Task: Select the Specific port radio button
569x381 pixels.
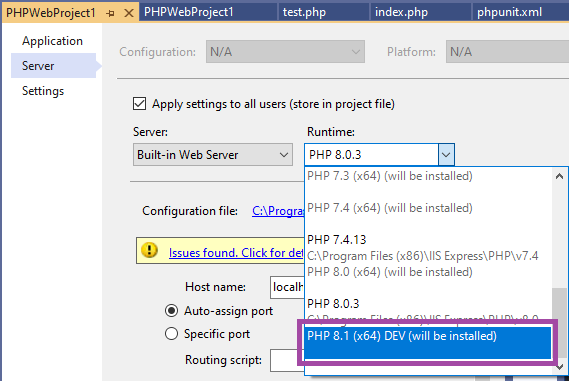Action: 171,334
